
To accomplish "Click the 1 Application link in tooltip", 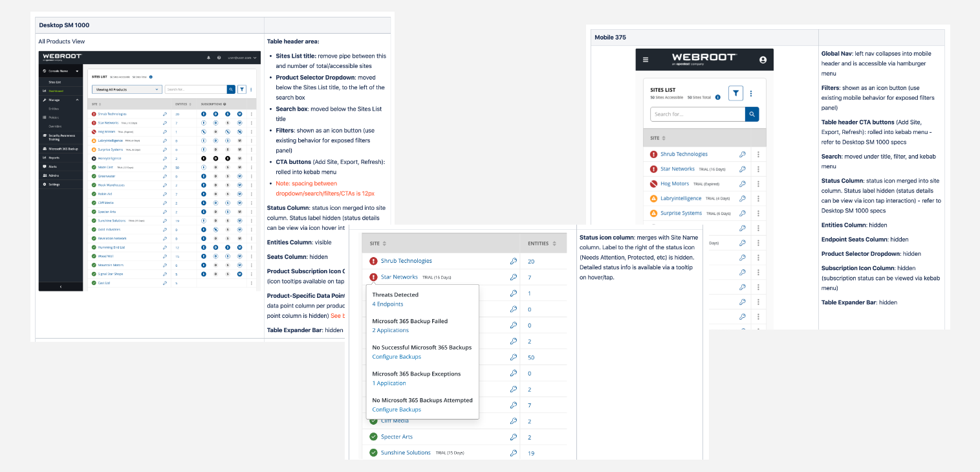I will coord(389,383).
